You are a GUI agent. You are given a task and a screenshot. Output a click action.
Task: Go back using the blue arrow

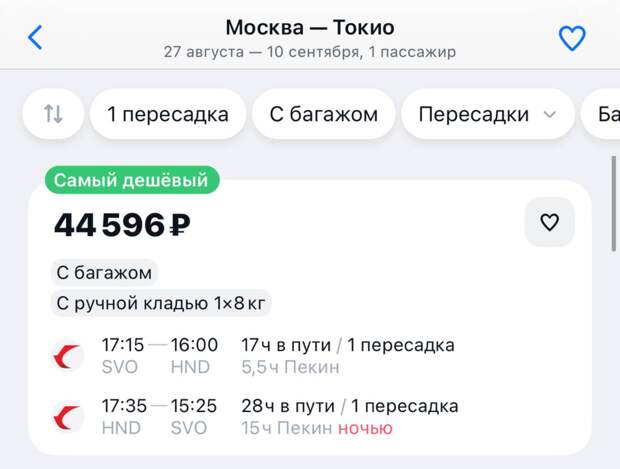pos(35,38)
